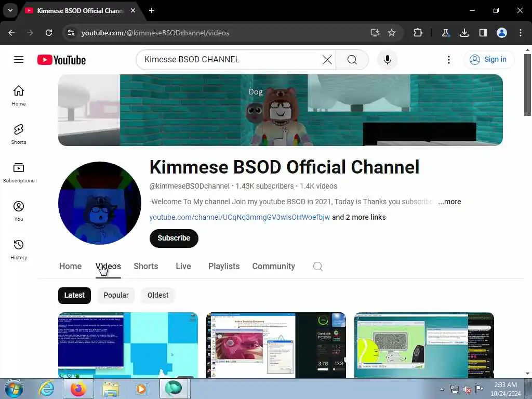Open the 'and 2 more links' text

click(x=358, y=217)
